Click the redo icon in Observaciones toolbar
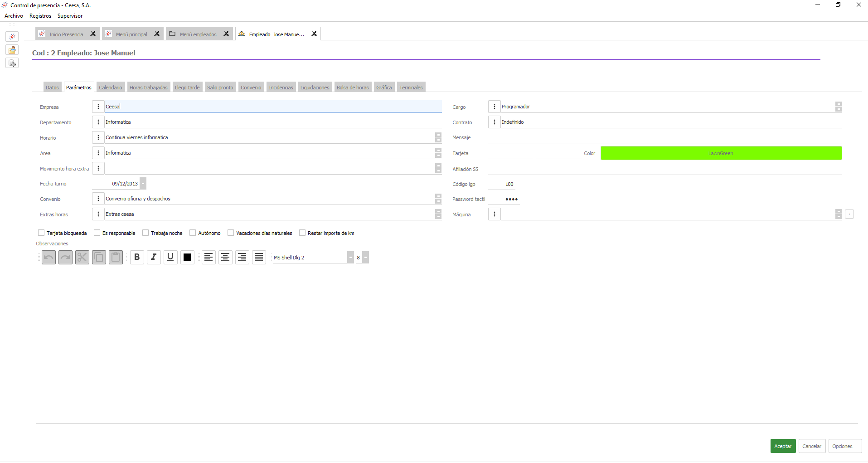The height and width of the screenshot is (463, 868). tap(65, 258)
